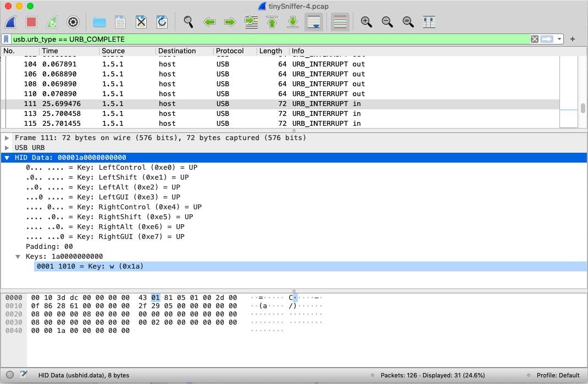Zoom in the packet text
Image resolution: width=588 pixels, height=384 pixels.
point(367,22)
